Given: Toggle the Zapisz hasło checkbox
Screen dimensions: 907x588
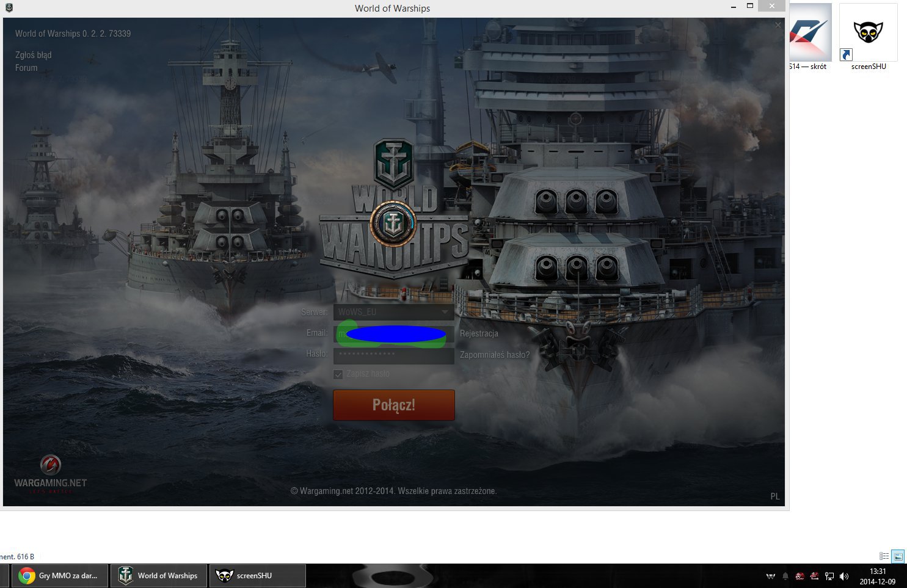Looking at the screenshot, I should (338, 374).
